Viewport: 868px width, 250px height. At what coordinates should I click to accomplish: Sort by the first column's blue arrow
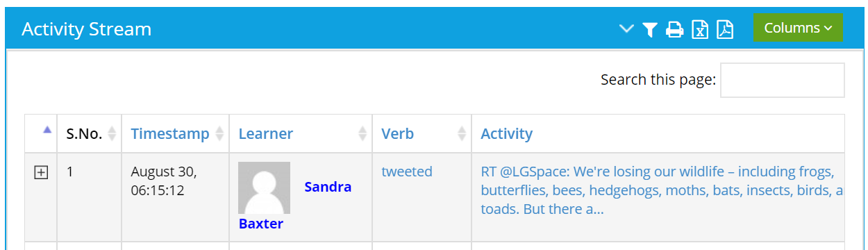click(x=47, y=129)
